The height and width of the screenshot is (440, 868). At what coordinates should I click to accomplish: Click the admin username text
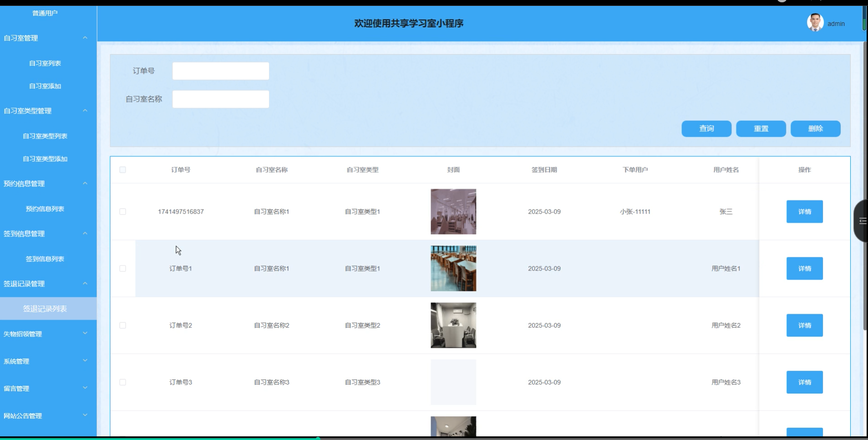click(x=836, y=24)
